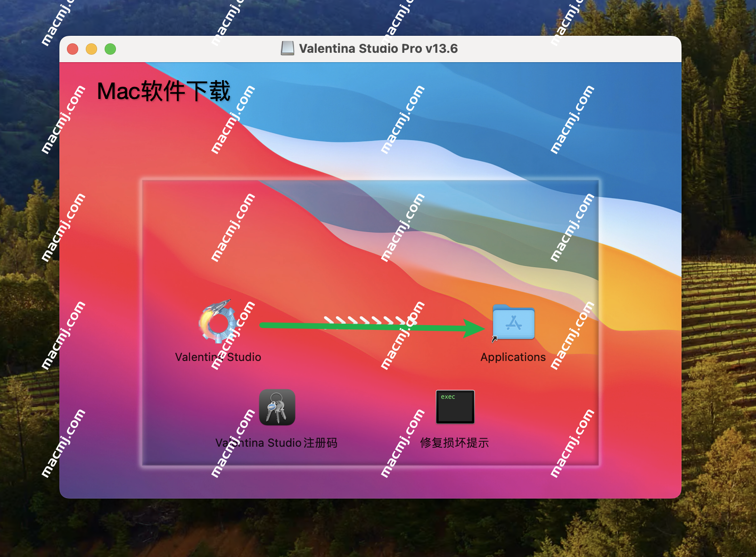Image resolution: width=756 pixels, height=557 pixels.
Task: Maximize the window with the green button
Action: (110, 49)
